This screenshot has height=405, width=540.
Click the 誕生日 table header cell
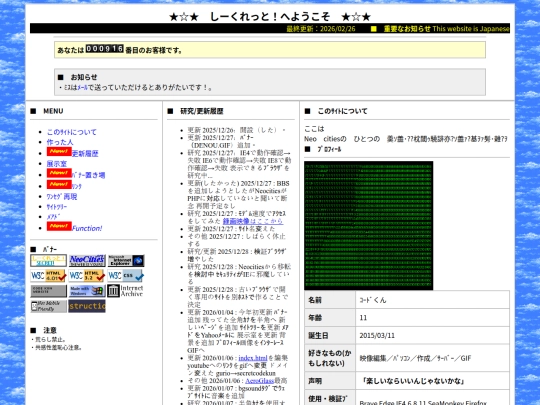(330, 335)
